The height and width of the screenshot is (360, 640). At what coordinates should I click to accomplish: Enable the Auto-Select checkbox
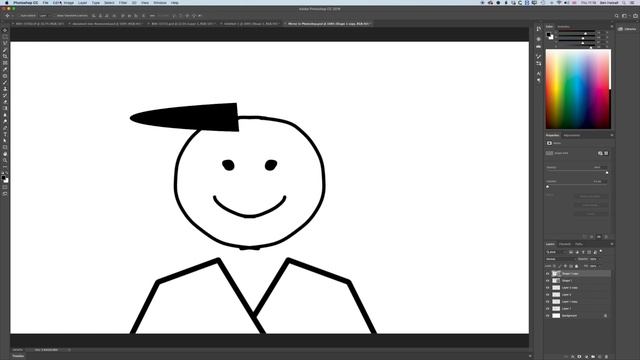pyautogui.click(x=19, y=16)
